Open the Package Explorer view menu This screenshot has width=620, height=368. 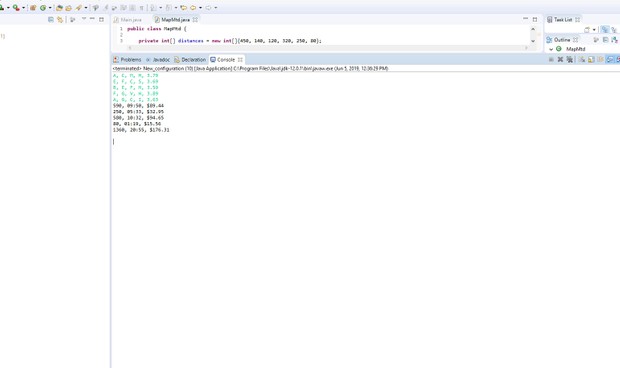click(x=84, y=19)
